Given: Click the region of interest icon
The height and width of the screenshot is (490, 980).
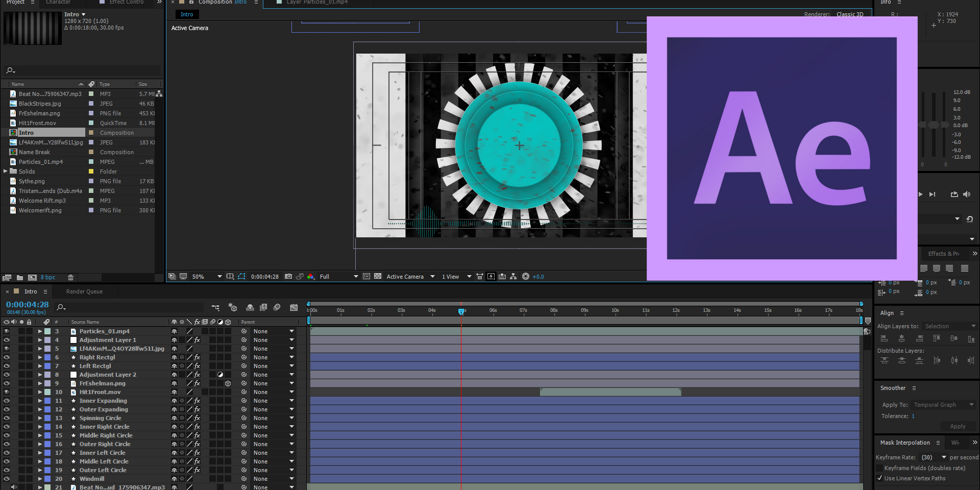Looking at the screenshot, I should coord(366,277).
